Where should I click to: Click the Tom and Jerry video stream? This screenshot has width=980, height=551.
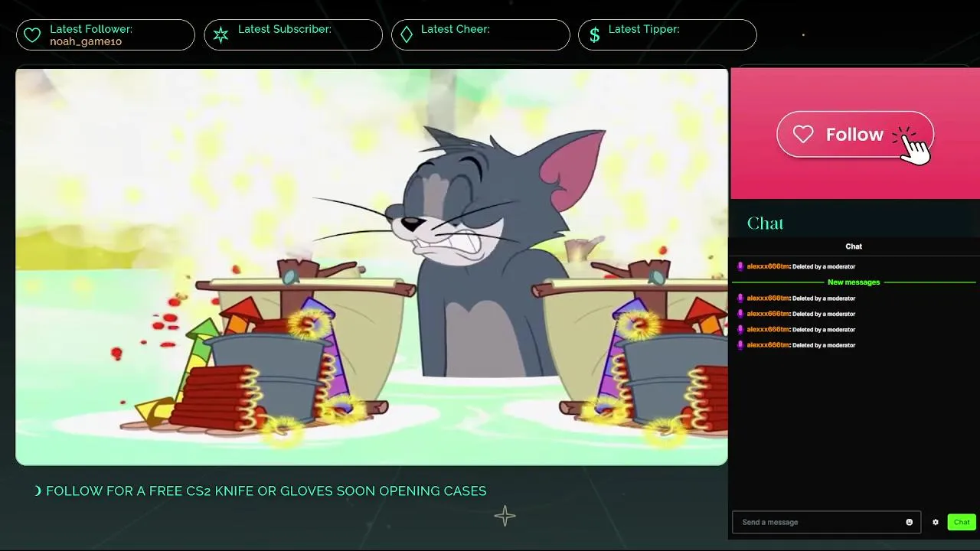pos(372,267)
